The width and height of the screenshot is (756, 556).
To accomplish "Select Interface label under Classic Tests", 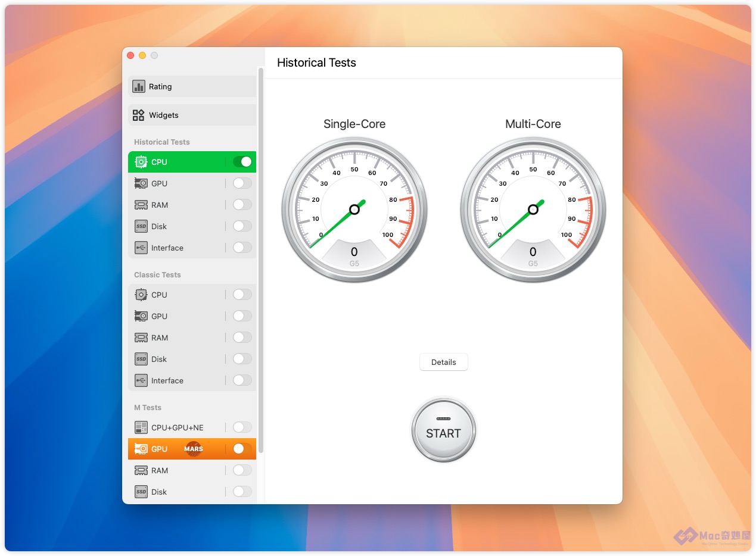I will pos(167,380).
